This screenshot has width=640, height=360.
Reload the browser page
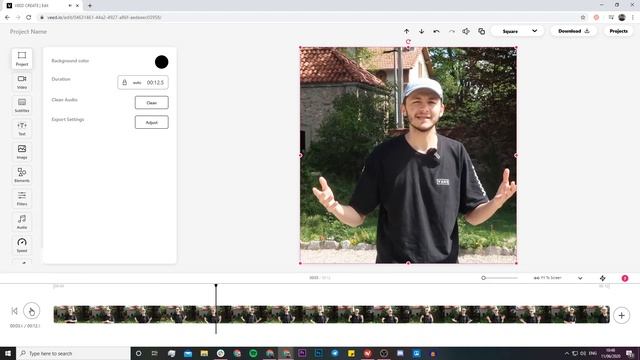(29, 17)
